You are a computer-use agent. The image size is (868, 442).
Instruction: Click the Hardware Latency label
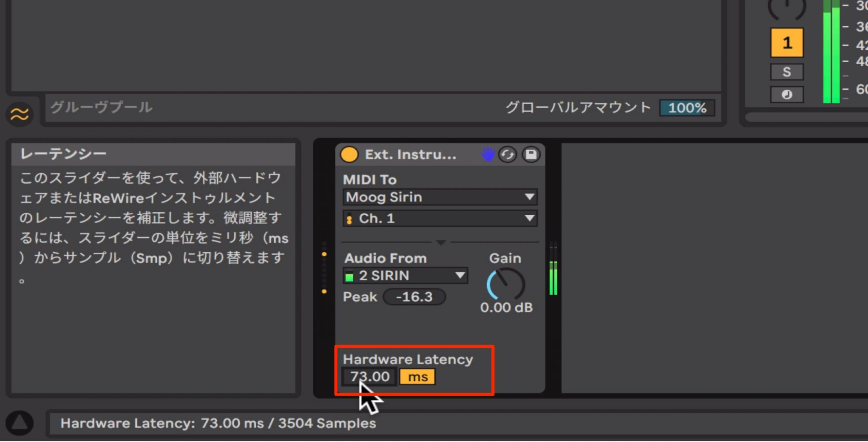point(408,359)
